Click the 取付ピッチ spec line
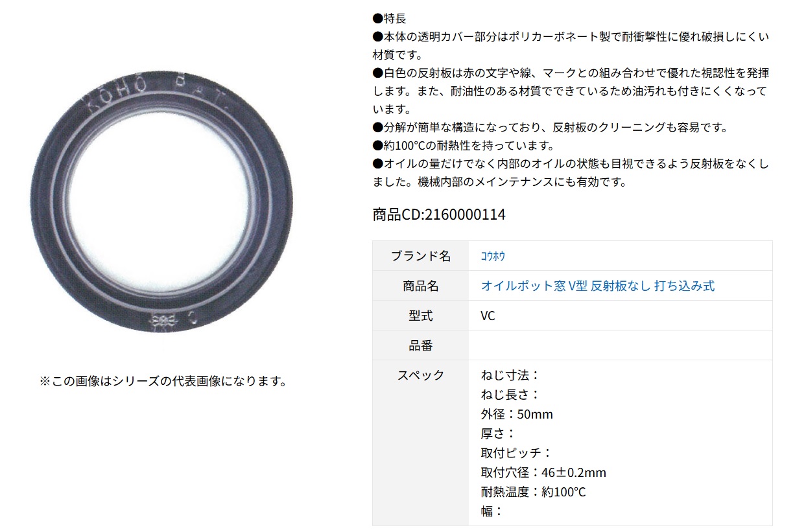Viewport: 806px width, 532px height. click(x=516, y=453)
